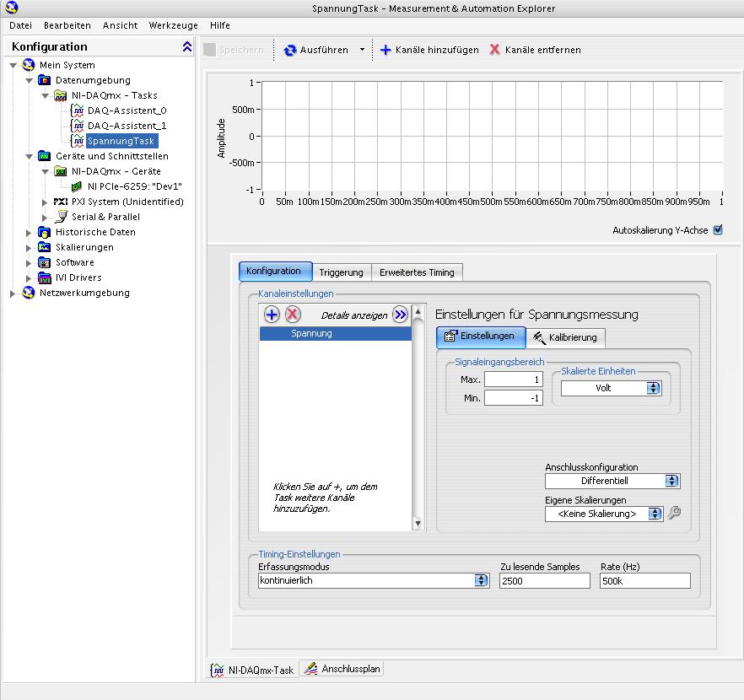Click the Kanäle entfernen red X icon
Image resolution: width=744 pixels, height=700 pixels.
(x=495, y=50)
